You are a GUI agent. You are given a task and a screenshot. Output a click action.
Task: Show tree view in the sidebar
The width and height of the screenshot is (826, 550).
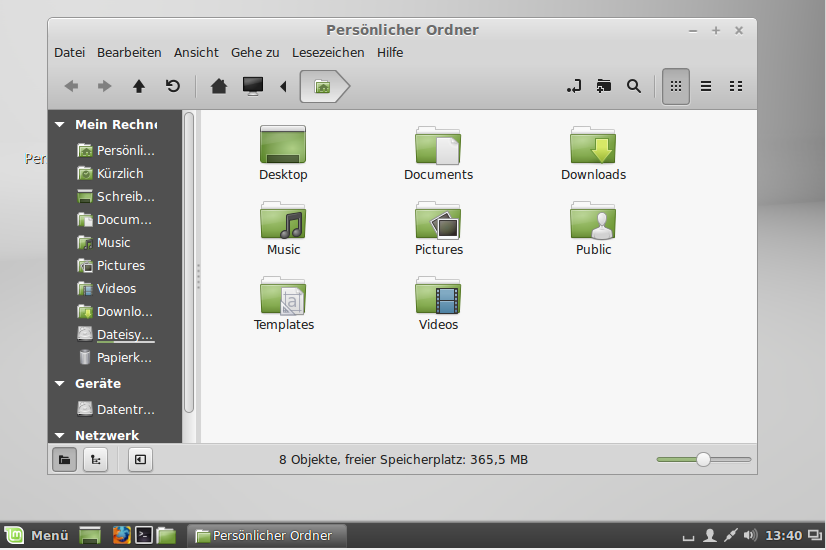pos(95,460)
